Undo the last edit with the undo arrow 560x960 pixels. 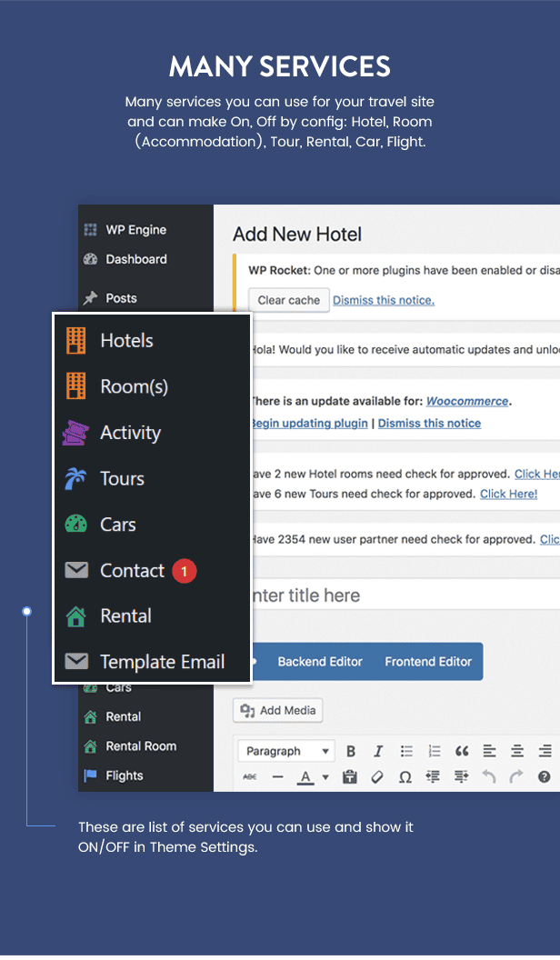coord(488,777)
